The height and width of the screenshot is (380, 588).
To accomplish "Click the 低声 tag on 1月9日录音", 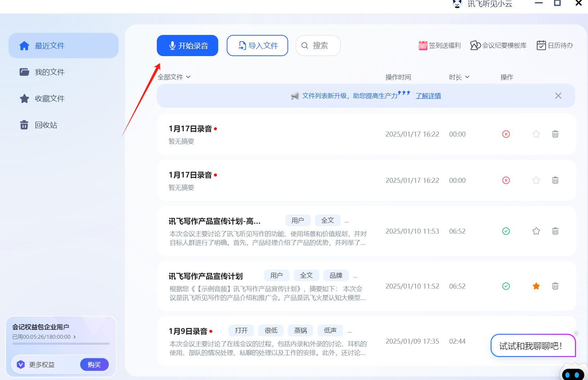I will coord(330,331).
